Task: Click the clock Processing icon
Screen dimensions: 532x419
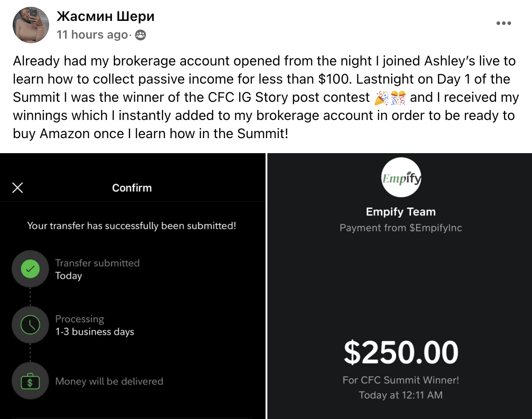Action: click(x=30, y=325)
